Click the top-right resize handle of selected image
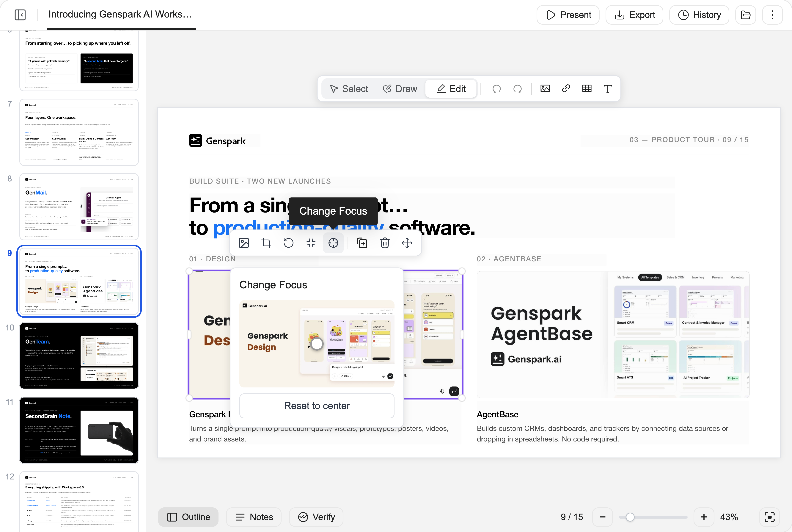792x532 pixels. [462, 271]
